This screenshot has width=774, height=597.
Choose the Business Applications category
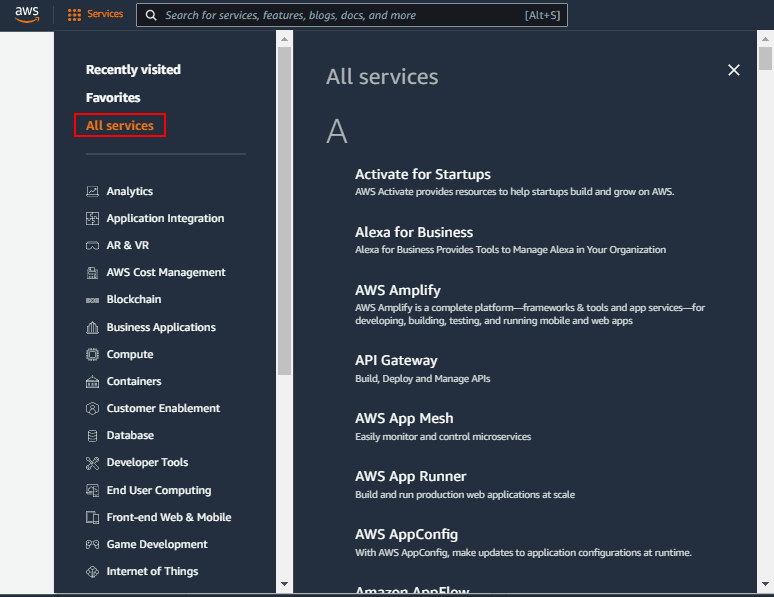161,327
